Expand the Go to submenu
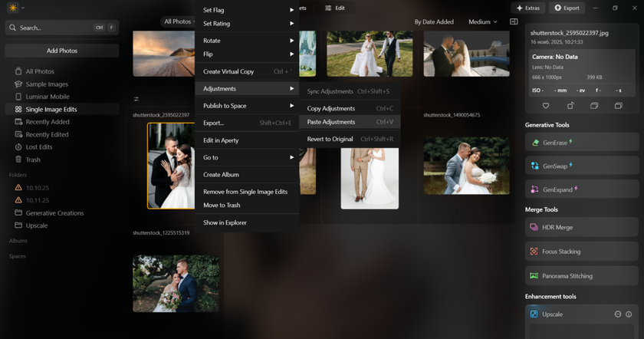 [x=247, y=157]
